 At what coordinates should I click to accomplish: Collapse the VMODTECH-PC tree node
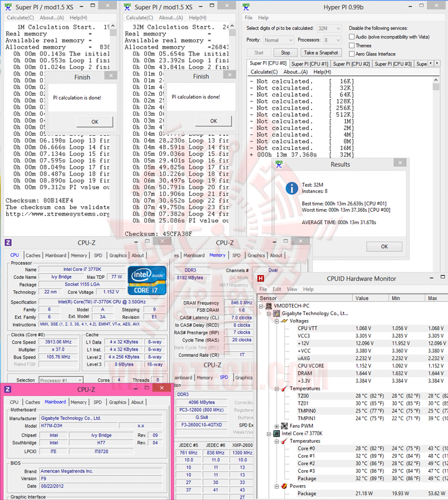(261, 306)
